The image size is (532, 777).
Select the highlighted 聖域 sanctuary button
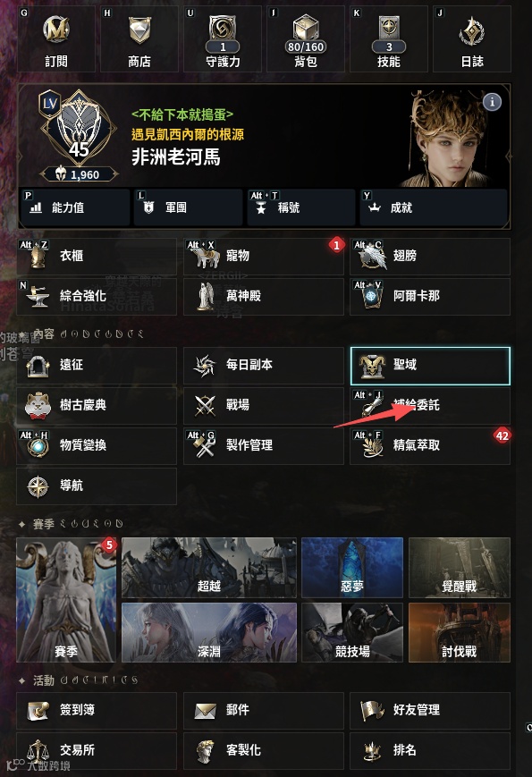pos(430,366)
